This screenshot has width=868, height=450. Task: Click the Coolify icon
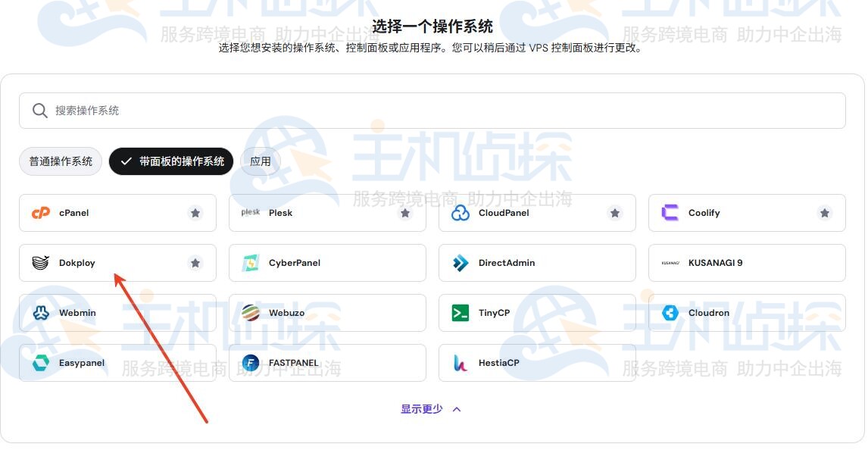click(x=670, y=213)
